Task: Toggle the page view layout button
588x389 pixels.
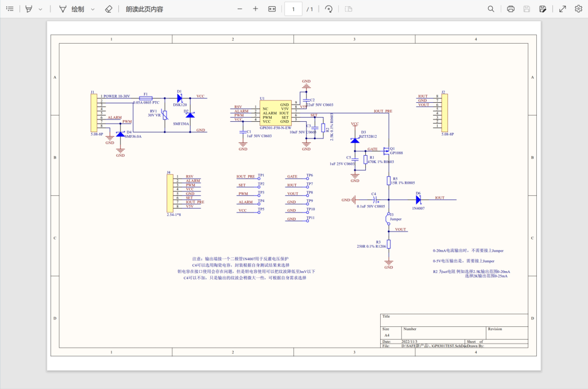Action: 349,9
